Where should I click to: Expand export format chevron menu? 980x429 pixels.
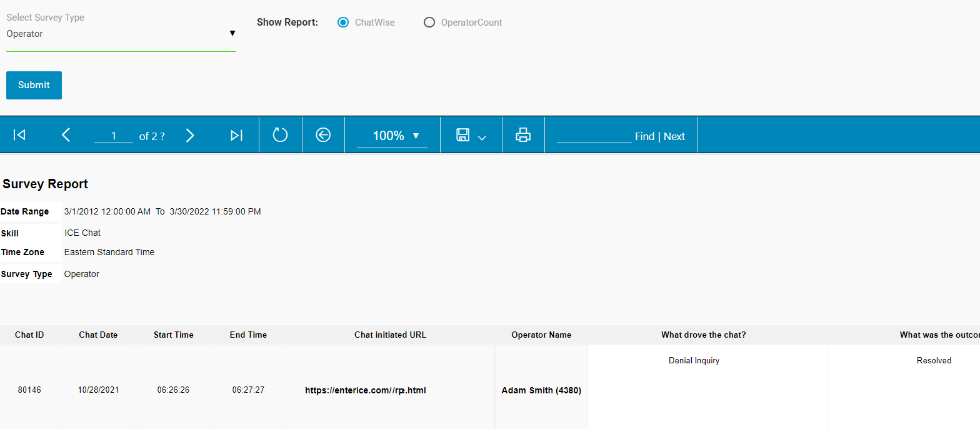(x=482, y=138)
